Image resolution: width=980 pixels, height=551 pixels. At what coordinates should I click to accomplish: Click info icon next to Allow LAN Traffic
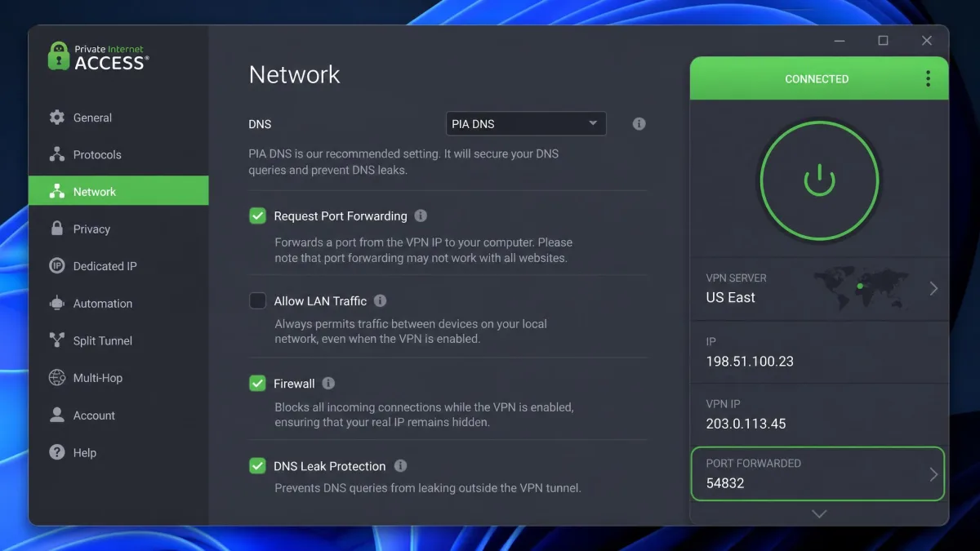(380, 301)
